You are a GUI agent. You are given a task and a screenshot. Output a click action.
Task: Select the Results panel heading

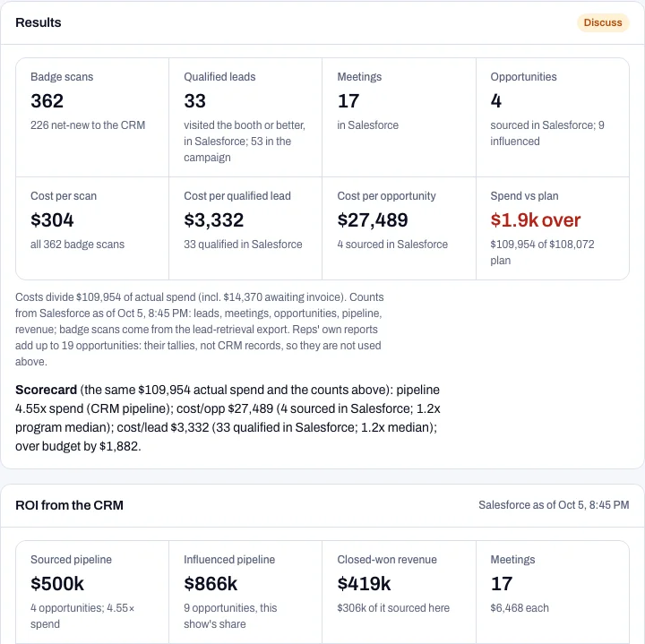[39, 22]
